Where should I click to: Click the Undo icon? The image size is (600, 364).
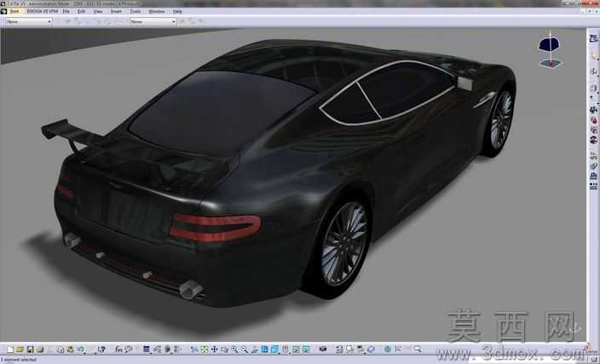(80, 350)
